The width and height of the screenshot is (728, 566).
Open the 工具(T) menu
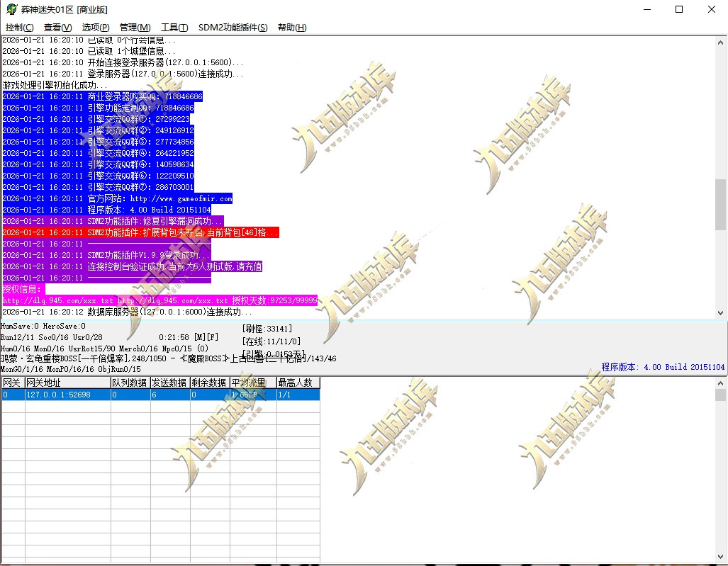click(174, 28)
